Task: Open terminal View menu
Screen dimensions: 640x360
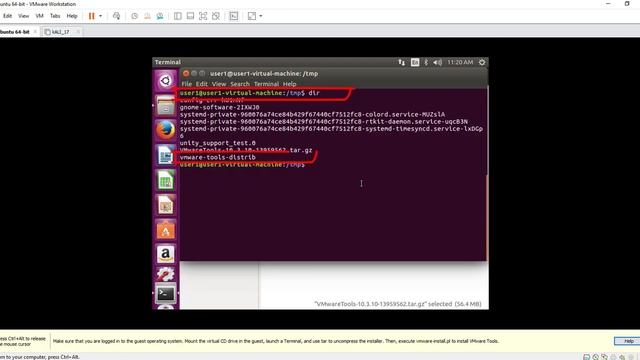Action: click(x=219, y=84)
